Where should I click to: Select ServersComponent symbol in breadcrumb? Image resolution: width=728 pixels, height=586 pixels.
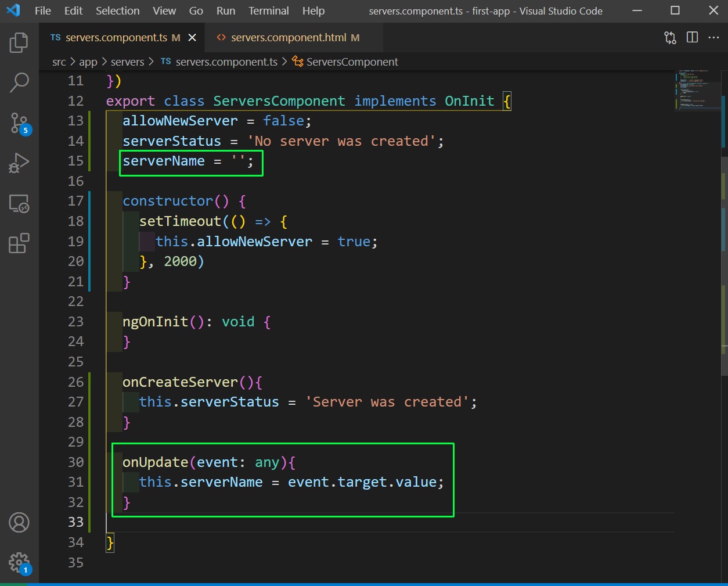click(352, 62)
